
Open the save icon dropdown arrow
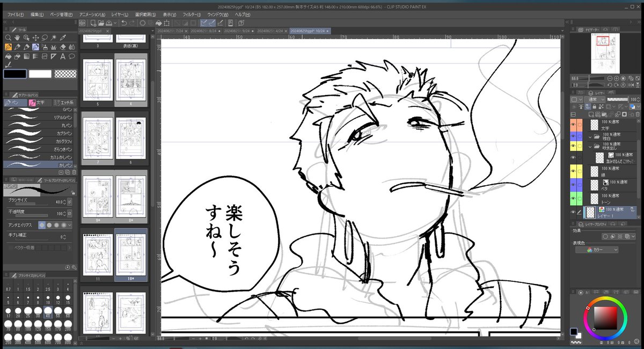click(x=115, y=23)
